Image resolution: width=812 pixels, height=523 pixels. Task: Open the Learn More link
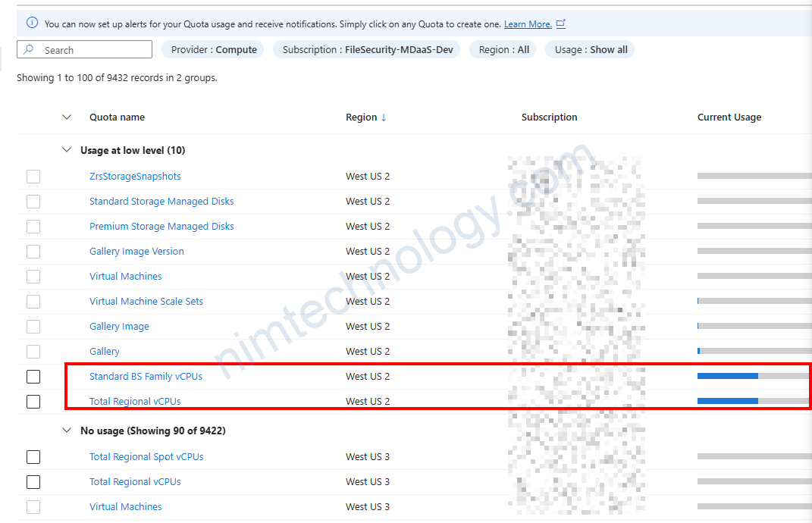(528, 24)
